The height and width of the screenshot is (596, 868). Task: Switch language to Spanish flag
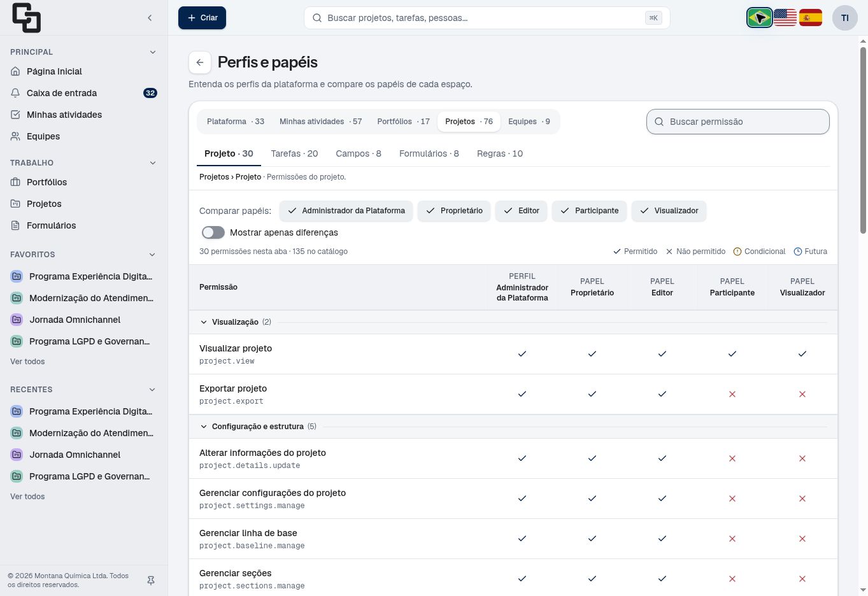tap(811, 18)
